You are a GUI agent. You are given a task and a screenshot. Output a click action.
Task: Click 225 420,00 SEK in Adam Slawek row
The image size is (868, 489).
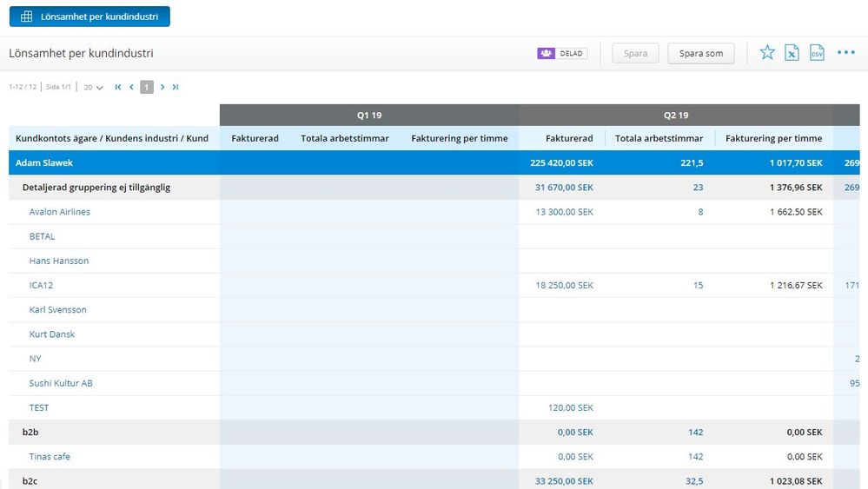561,162
